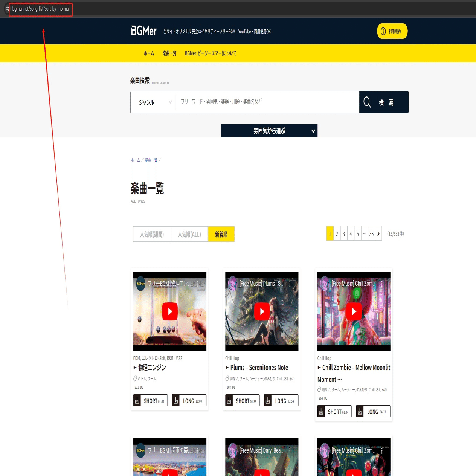Click the site info icon in address bar
Viewport: 476px width, 476px height.
[x=7, y=9]
